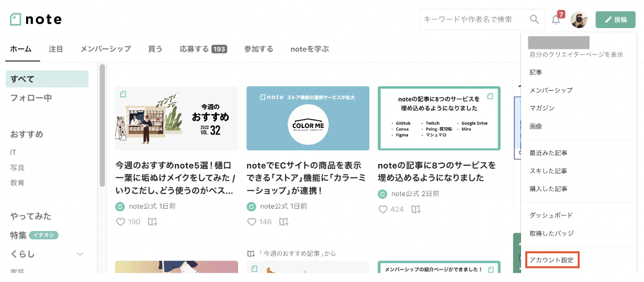
Task: Open the メンバーシップ tab
Action: (x=106, y=49)
